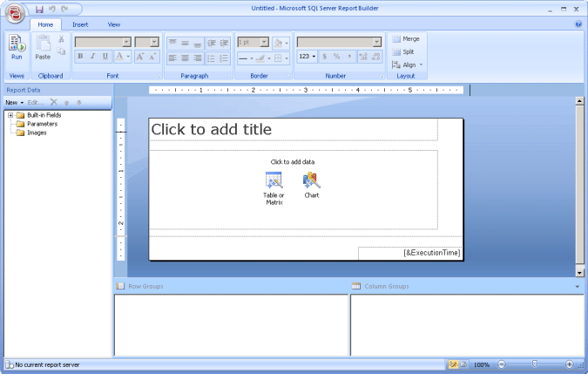Toggle italic formatting
Image resolution: width=588 pixels, height=374 pixels.
tap(92, 57)
